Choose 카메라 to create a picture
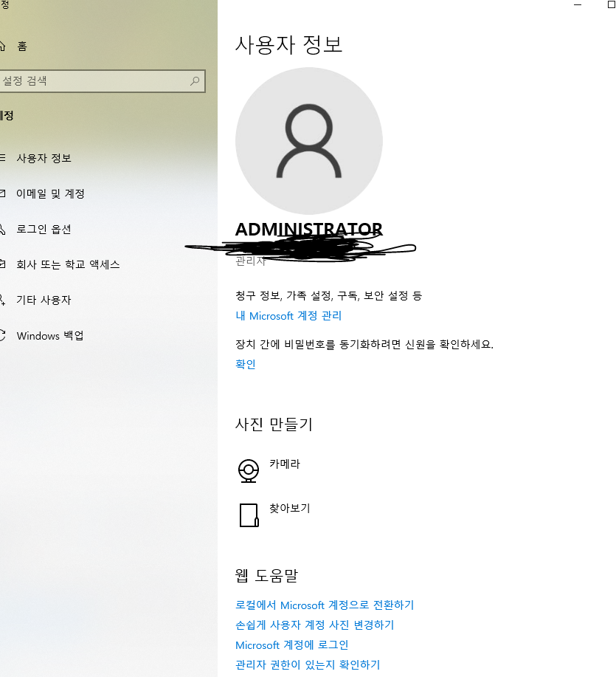 (x=285, y=464)
